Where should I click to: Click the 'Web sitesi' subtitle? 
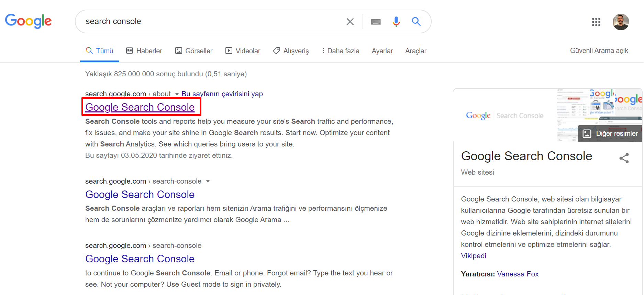pos(477,172)
